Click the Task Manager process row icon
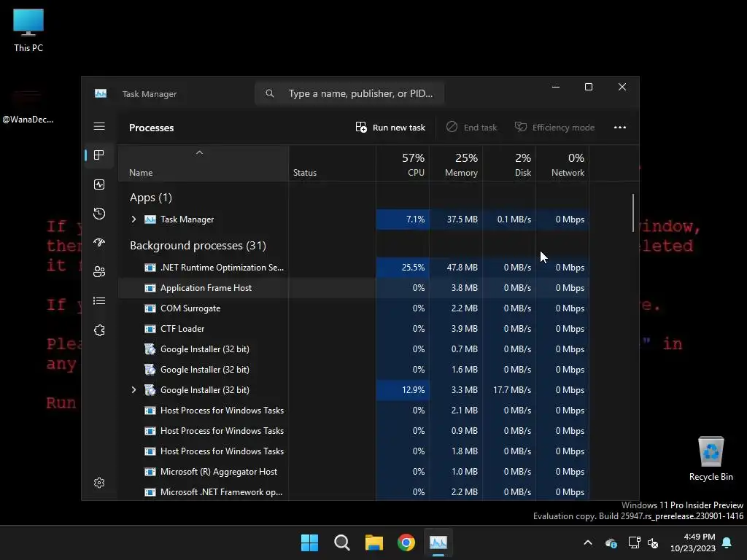The height and width of the screenshot is (560, 747). point(150,219)
